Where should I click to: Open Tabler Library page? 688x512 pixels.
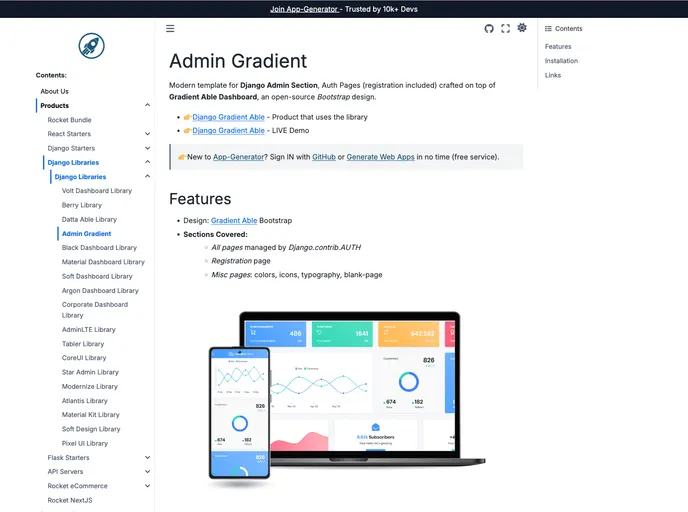pyautogui.click(x=83, y=344)
